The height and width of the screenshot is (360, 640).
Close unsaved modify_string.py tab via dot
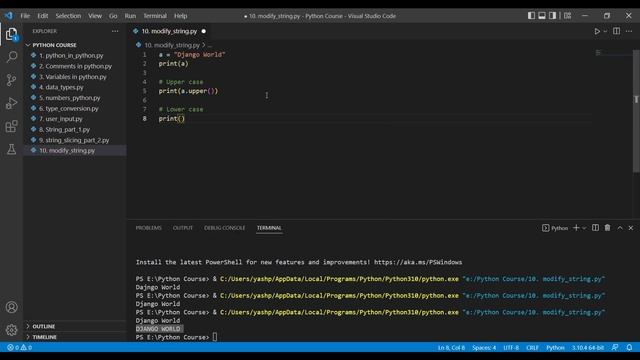[203, 31]
